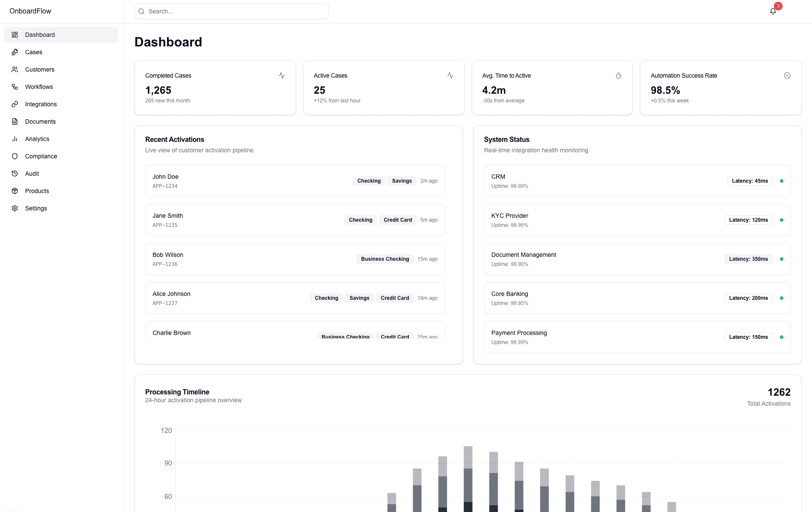812x512 pixels.
Task: Open Alice Johnson's activation row
Action: click(x=295, y=298)
